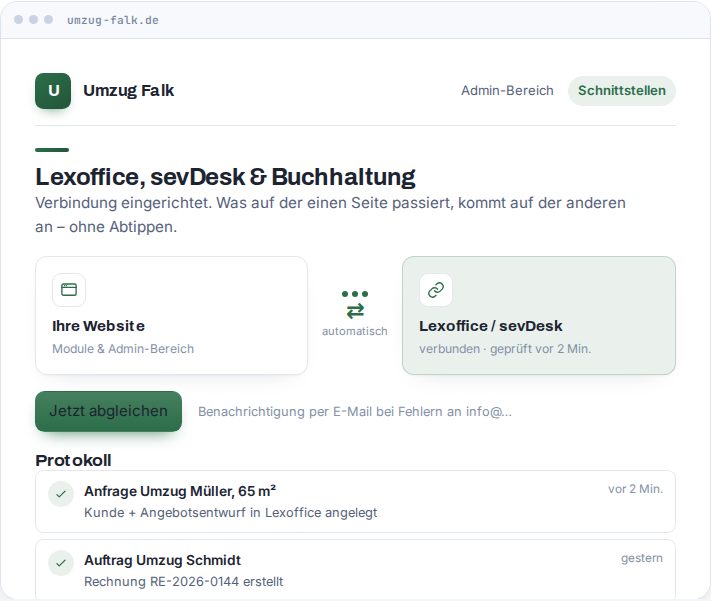Open the Anfrage Umzug Müller log entry

coord(356,502)
